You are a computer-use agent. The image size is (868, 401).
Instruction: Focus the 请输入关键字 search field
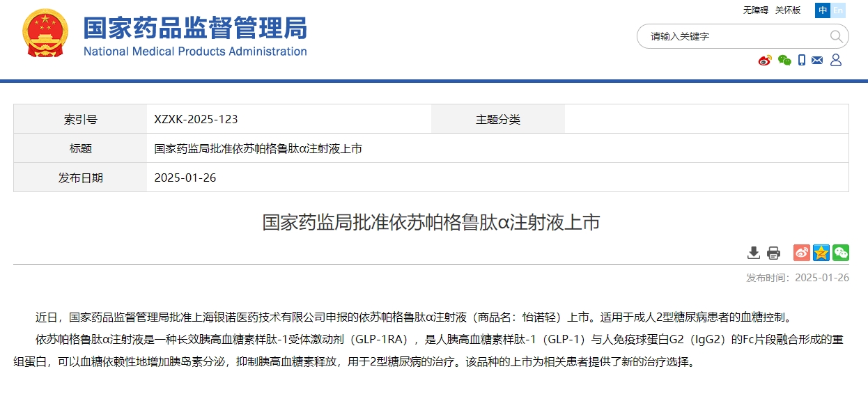[x=731, y=36]
